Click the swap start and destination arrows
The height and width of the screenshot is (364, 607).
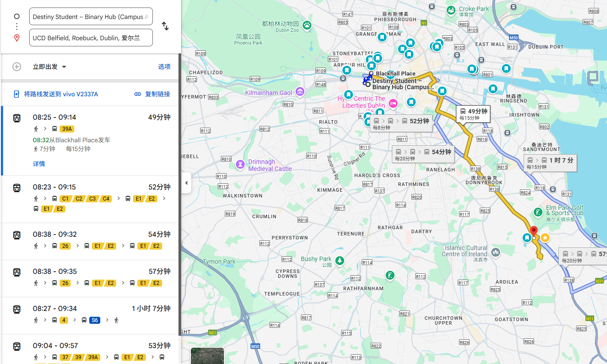(165, 26)
